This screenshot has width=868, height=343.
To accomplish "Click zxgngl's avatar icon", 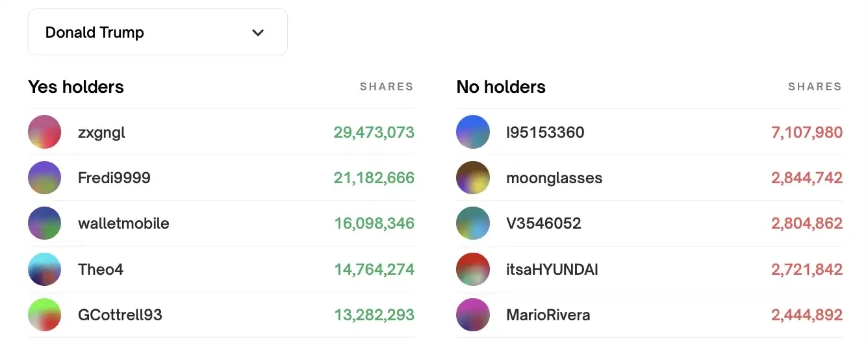I will click(x=44, y=133).
